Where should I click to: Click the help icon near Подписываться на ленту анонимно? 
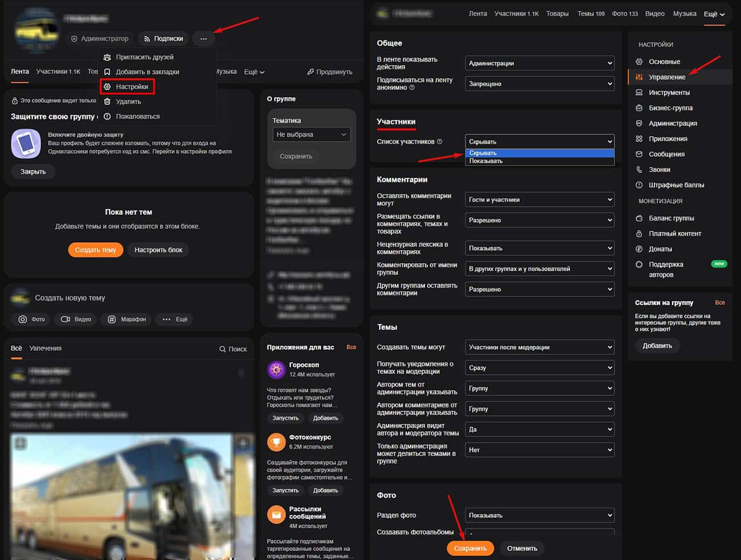[x=412, y=88]
